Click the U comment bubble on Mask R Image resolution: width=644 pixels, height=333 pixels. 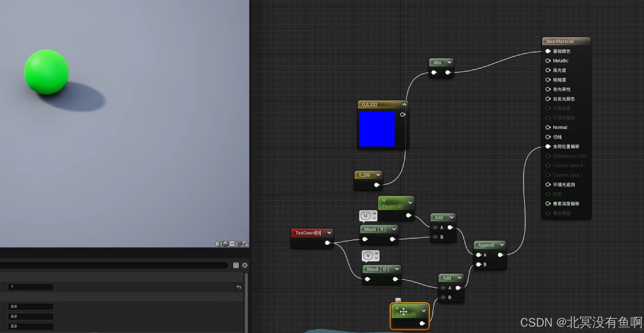[x=365, y=215]
